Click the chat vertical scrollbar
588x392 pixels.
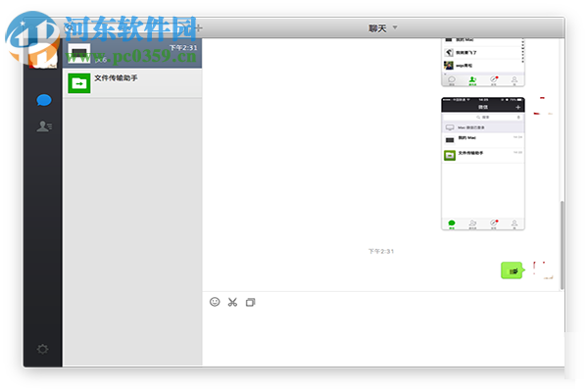click(x=562, y=245)
